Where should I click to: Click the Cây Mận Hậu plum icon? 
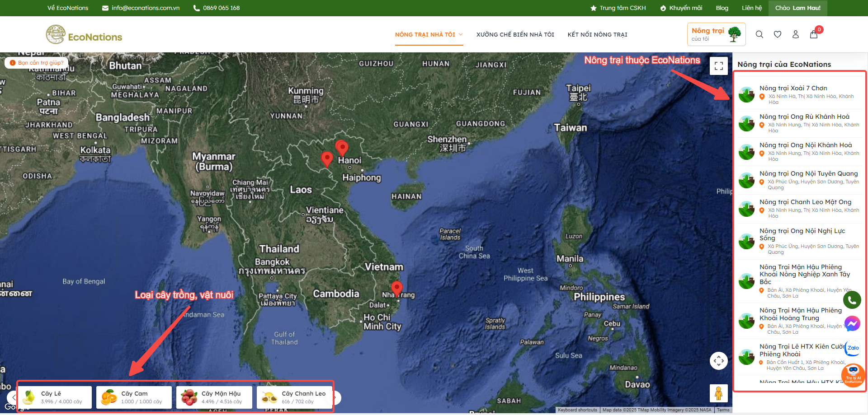click(189, 397)
